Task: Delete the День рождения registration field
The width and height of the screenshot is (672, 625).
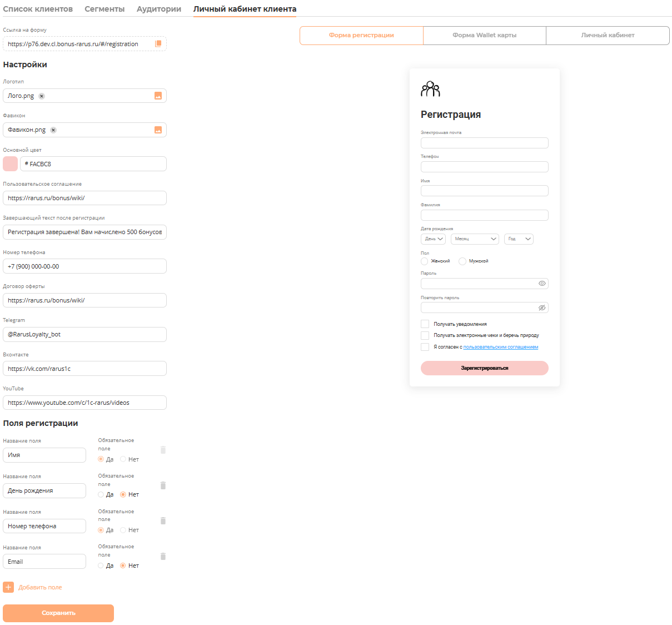Action: (163, 485)
